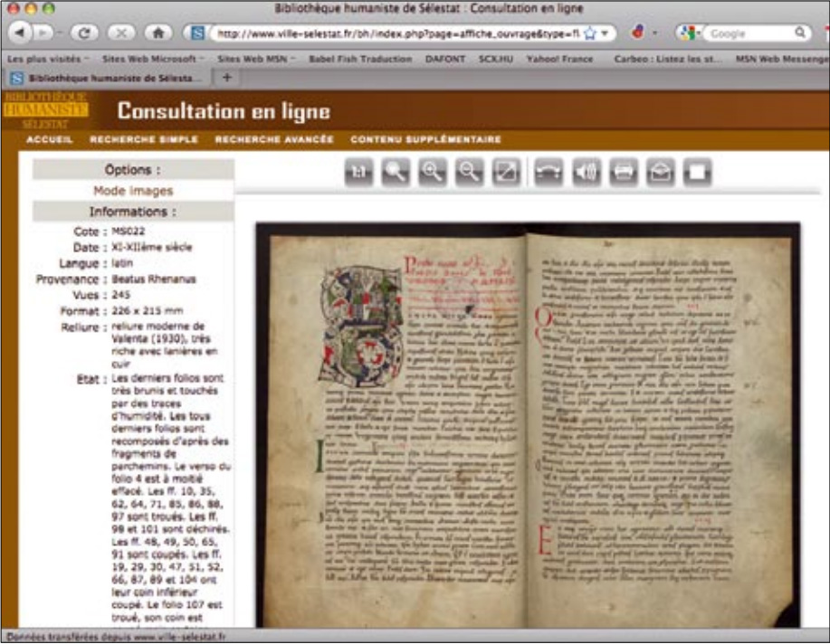The image size is (830, 644).
Task: Bookmark this page with the star icon
Action: (x=589, y=33)
